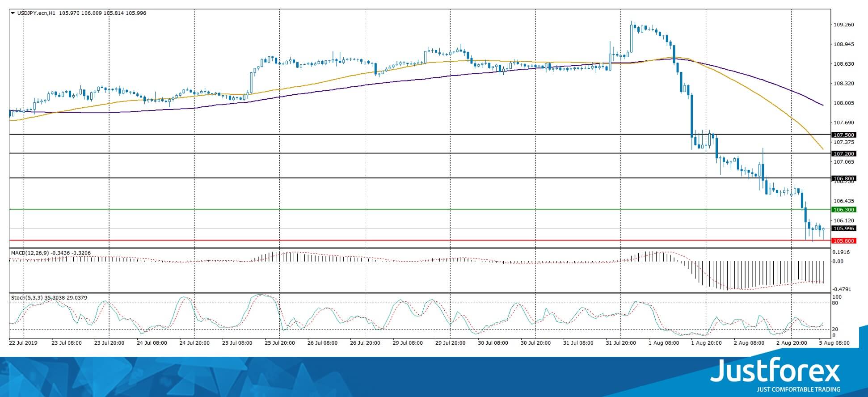Click the 2 Aug 08:00 time label

tap(749, 343)
